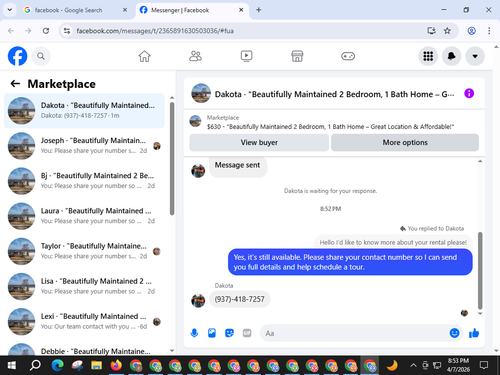
Task: Choose a GIF icon
Action: pyautogui.click(x=247, y=333)
